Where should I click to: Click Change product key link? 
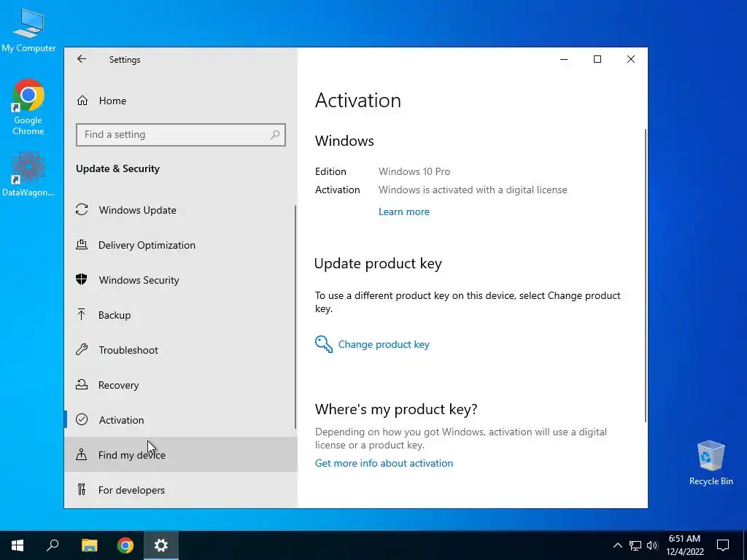(384, 344)
